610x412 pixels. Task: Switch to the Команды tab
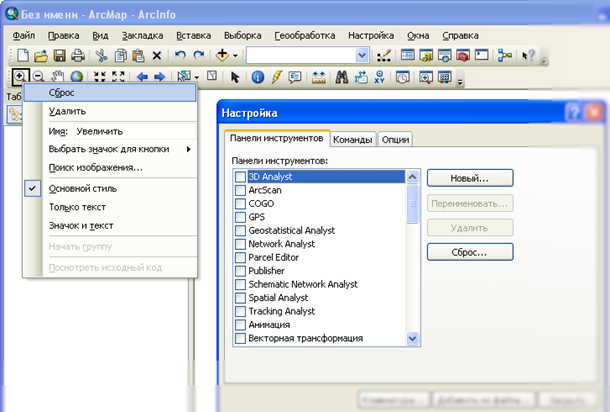click(353, 140)
